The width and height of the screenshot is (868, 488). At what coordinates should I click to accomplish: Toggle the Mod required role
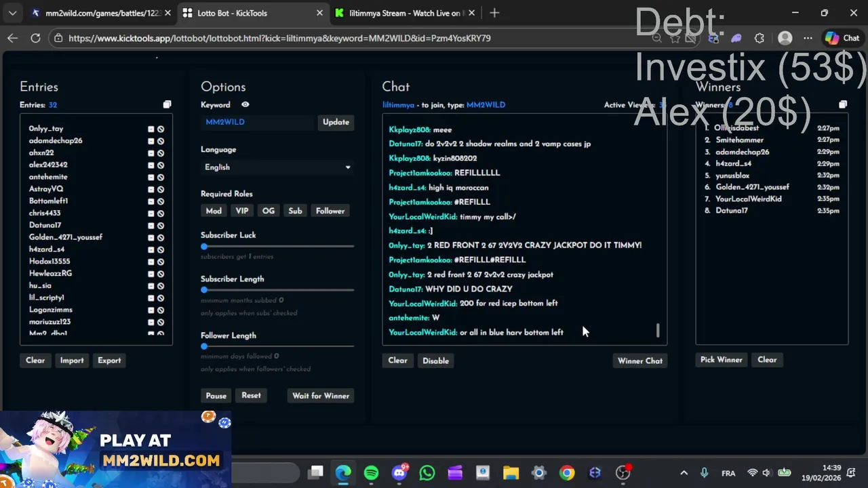pos(214,211)
